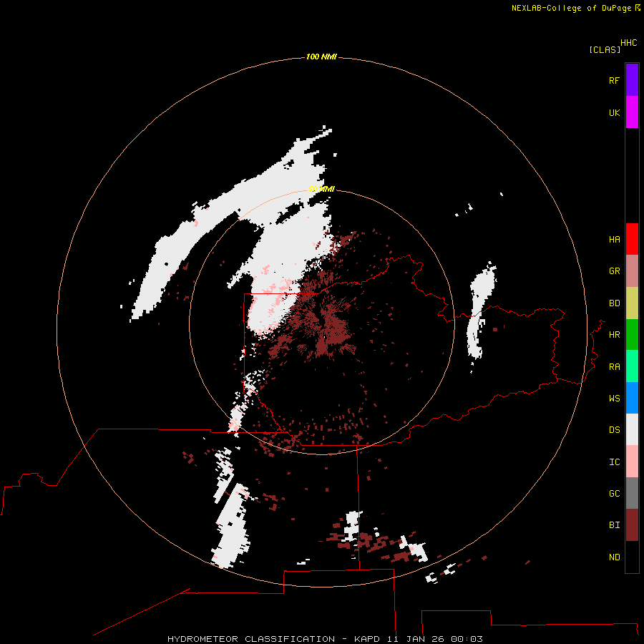Click the 50 NMI range ring label
This screenshot has width=644, height=644.
tap(321, 189)
